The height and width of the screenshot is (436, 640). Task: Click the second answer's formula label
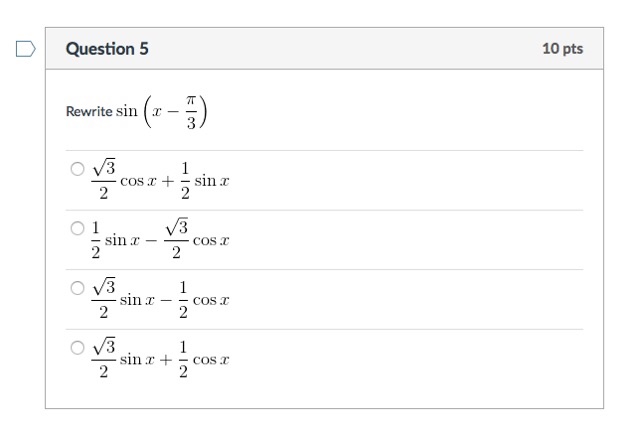(160, 239)
